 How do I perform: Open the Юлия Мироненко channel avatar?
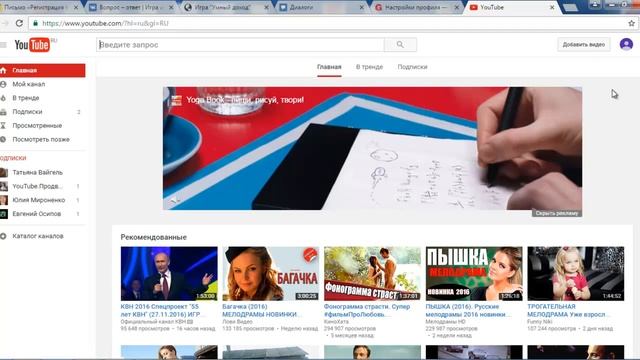4,200
